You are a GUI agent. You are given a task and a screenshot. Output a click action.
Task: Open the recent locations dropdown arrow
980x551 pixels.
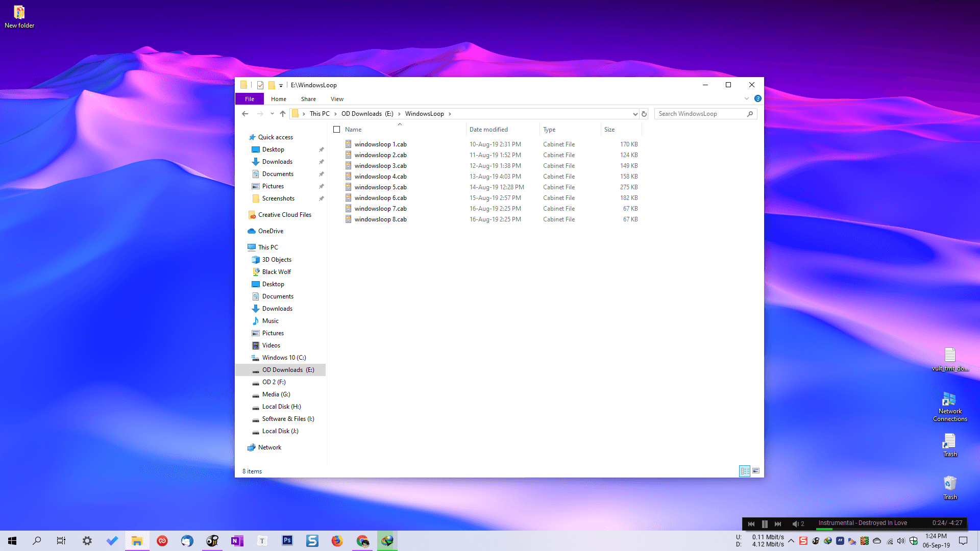pyautogui.click(x=272, y=114)
